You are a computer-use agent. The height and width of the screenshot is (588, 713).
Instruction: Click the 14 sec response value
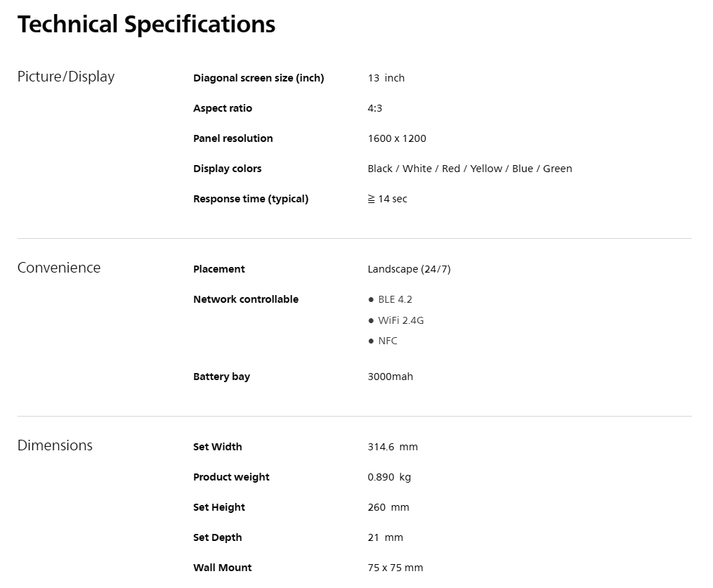[388, 200]
